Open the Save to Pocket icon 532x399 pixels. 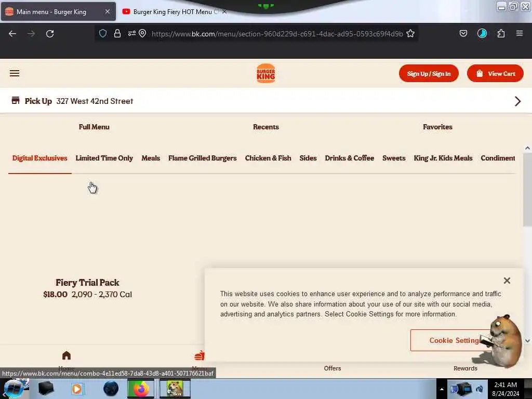coord(463,33)
